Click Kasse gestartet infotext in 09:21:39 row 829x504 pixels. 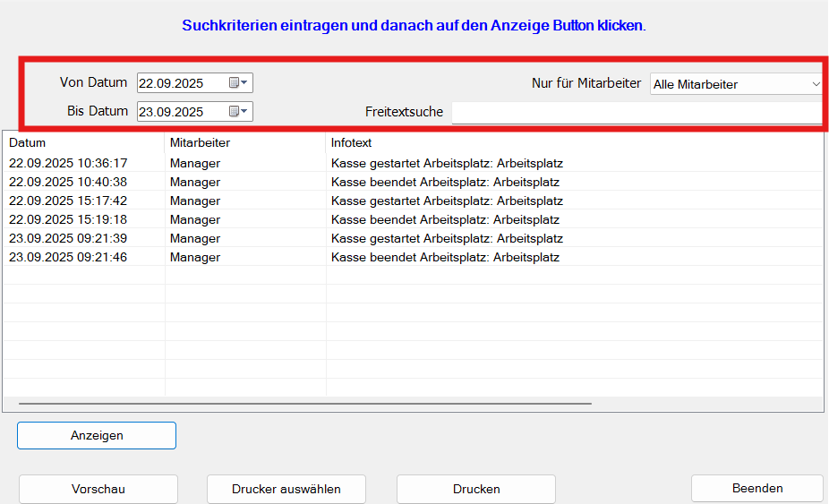[x=447, y=238]
